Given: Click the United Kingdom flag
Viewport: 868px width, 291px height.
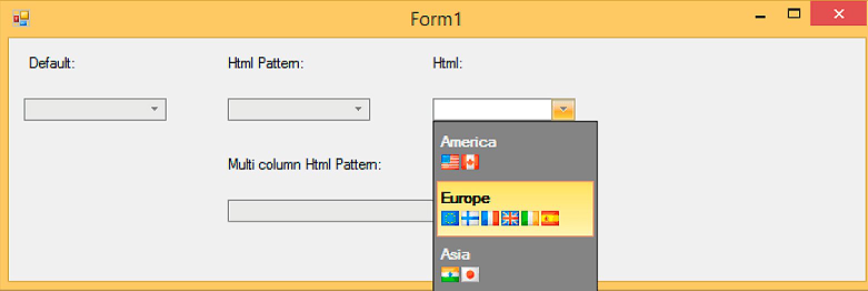Looking at the screenshot, I should [510, 219].
